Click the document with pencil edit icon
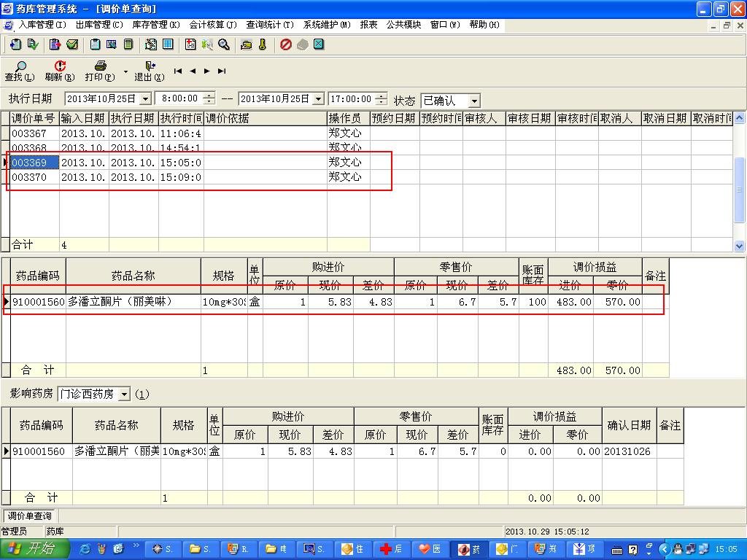This screenshot has width=747, height=560. (151, 44)
